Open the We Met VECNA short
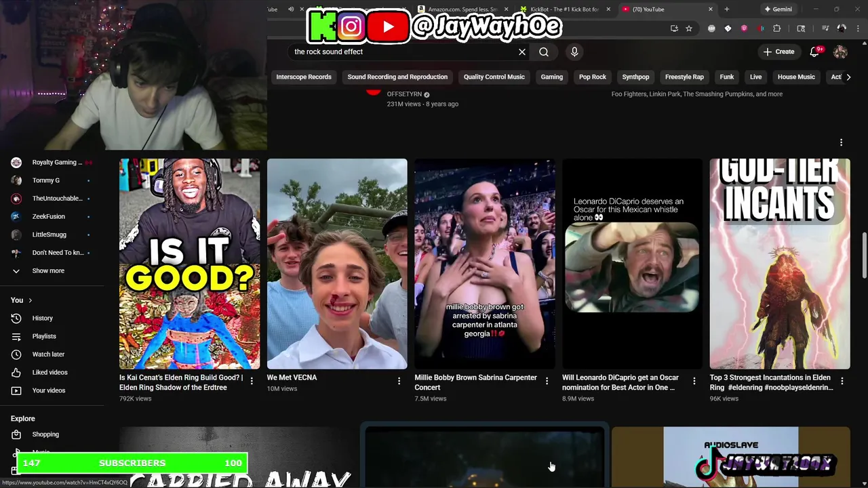Viewport: 868px width, 488px height. pos(337,264)
